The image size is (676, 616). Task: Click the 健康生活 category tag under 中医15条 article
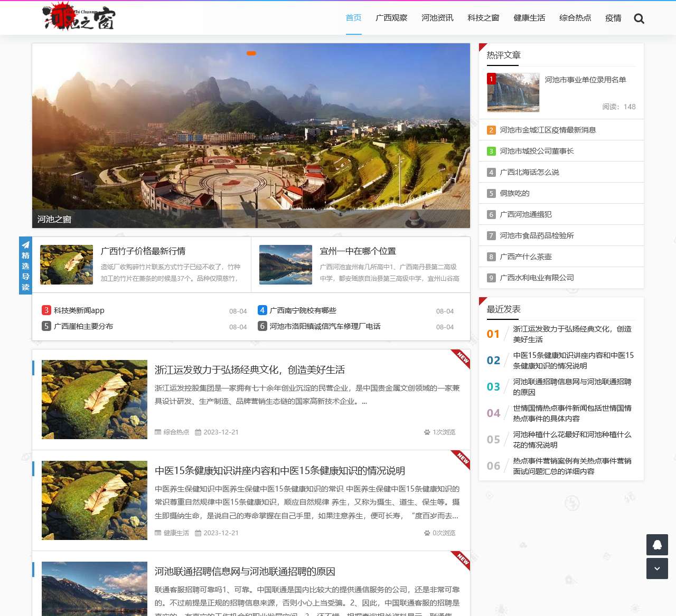(176, 533)
